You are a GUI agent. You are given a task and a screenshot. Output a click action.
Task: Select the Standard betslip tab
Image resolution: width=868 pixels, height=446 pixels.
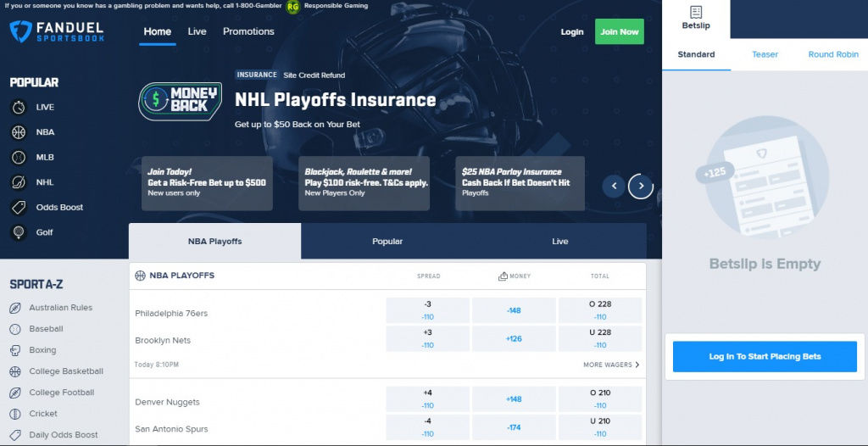pos(697,54)
